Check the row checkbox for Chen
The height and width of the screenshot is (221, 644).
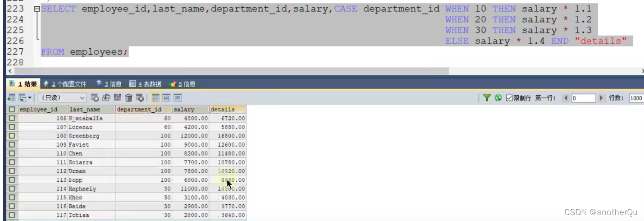tap(12, 153)
